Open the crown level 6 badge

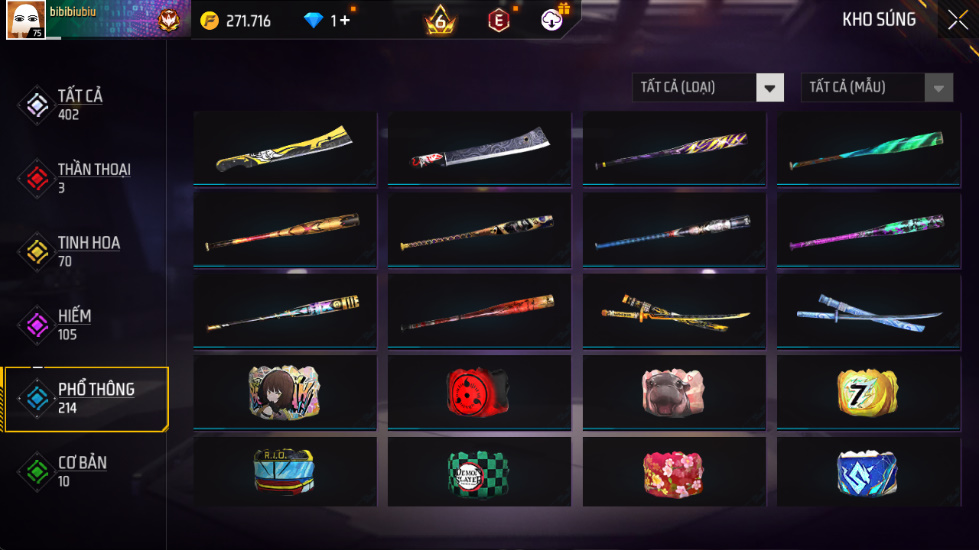[x=440, y=20]
